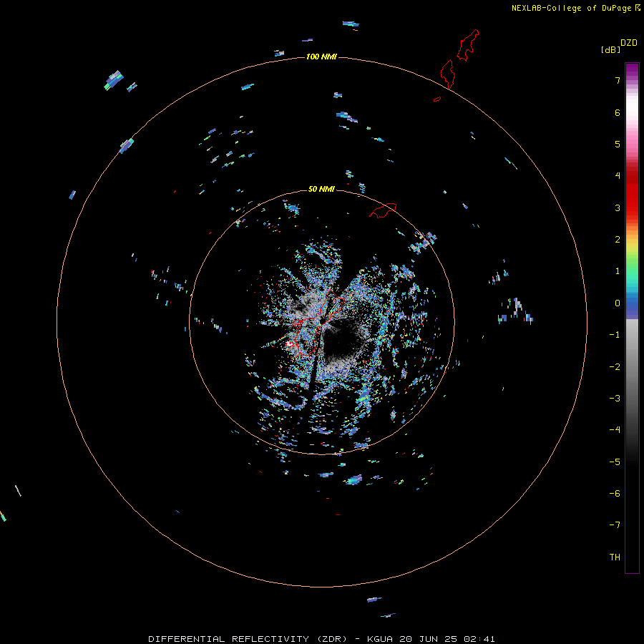This screenshot has width=644, height=644.
Task: Click the white-pink high ZDR echo near the island
Action: click(x=291, y=343)
